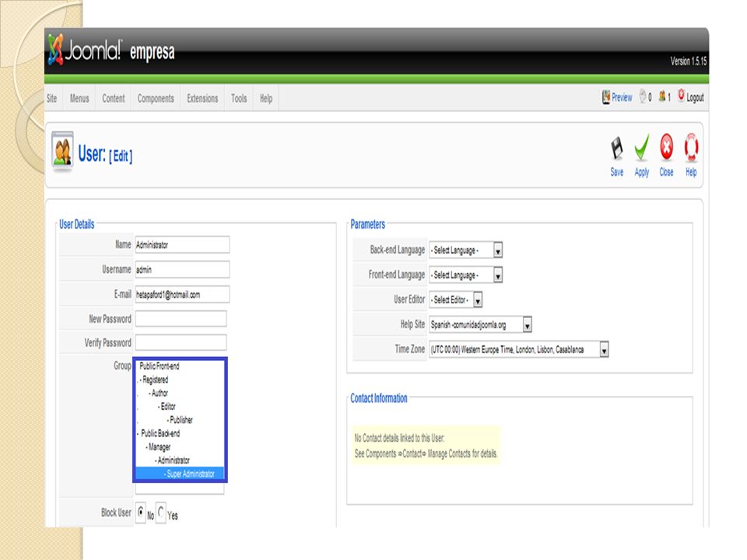Click the 'empresa' site name text
This screenshot has width=747, height=560.
click(153, 52)
